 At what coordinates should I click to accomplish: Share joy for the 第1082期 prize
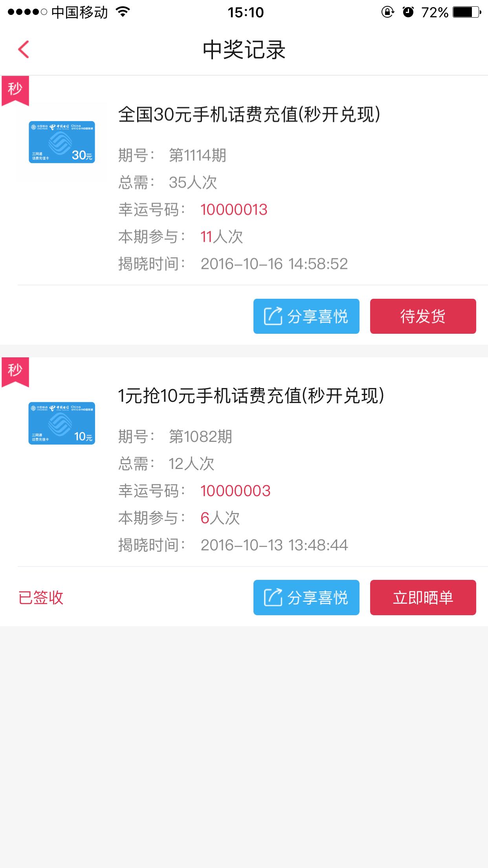(306, 598)
